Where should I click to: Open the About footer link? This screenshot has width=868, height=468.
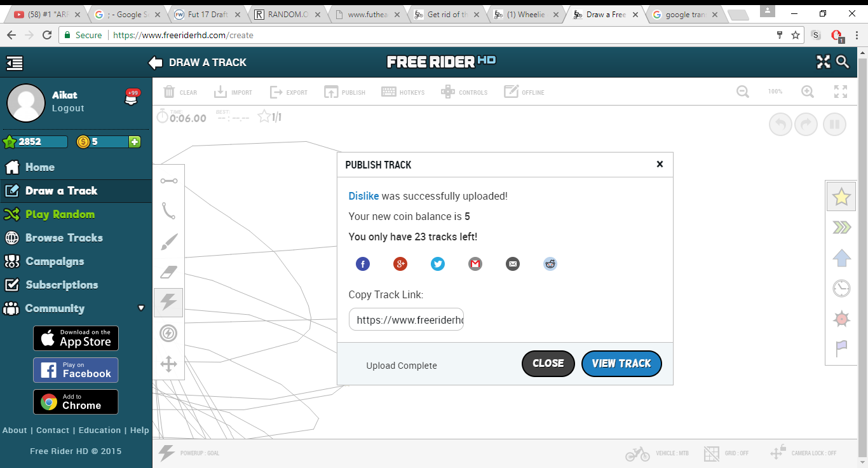coord(15,430)
